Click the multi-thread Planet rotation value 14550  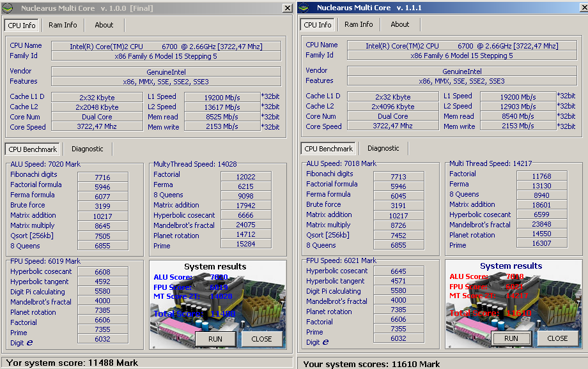point(542,234)
